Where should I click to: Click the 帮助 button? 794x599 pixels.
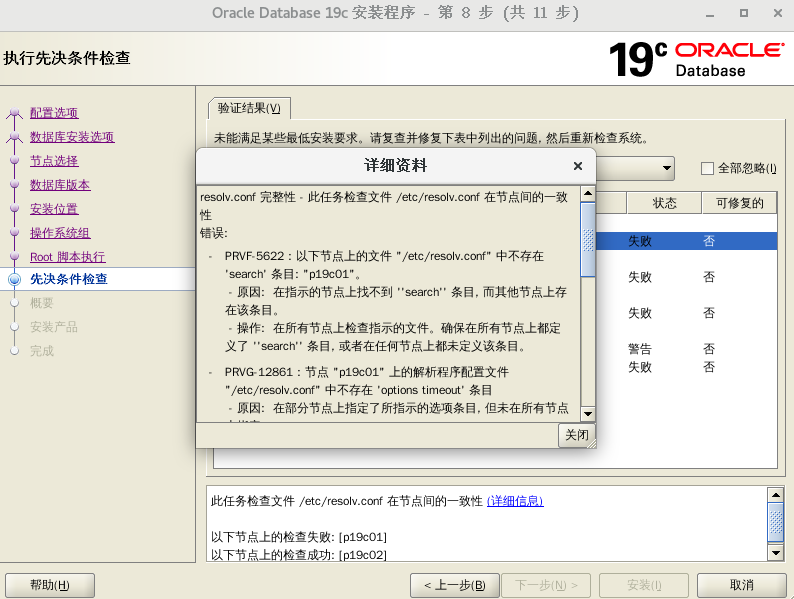pyautogui.click(x=50, y=585)
